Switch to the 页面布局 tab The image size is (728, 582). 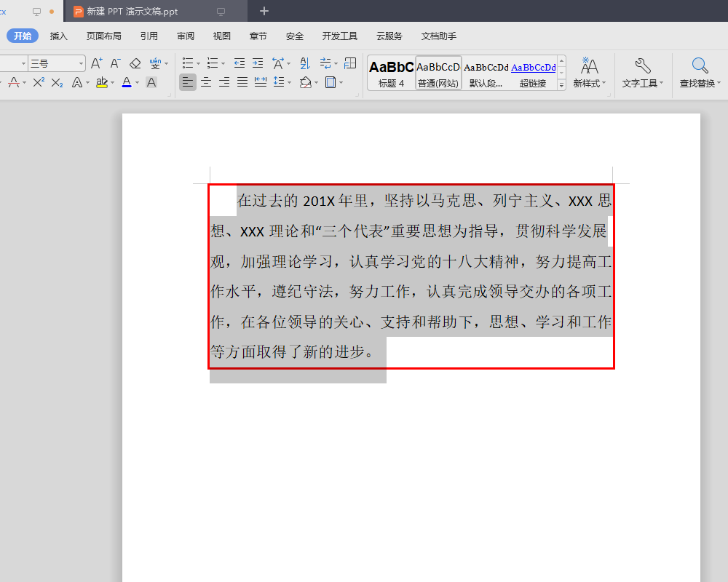(x=103, y=36)
